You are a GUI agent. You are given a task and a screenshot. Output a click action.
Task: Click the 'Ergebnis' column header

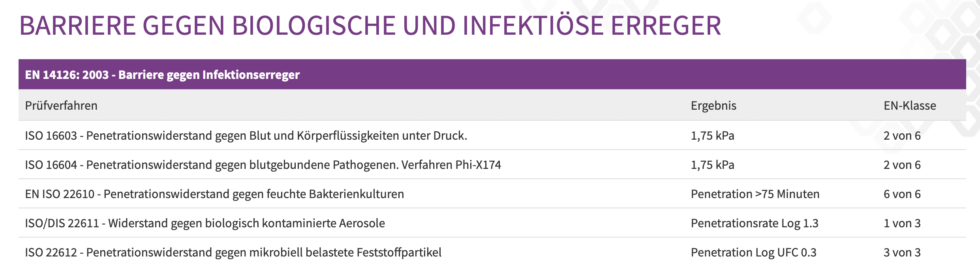[x=713, y=106]
